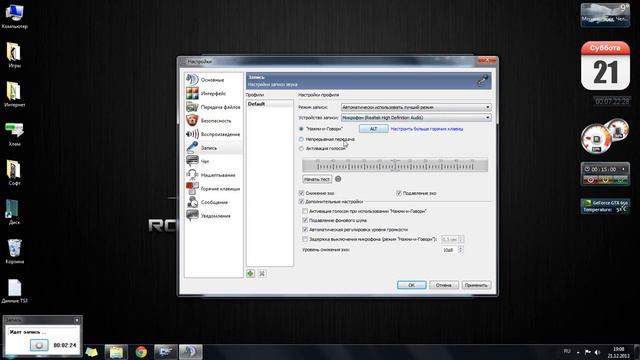640x360 pixels.
Task: Open the configure more hotkeys link
Action: click(x=427, y=129)
